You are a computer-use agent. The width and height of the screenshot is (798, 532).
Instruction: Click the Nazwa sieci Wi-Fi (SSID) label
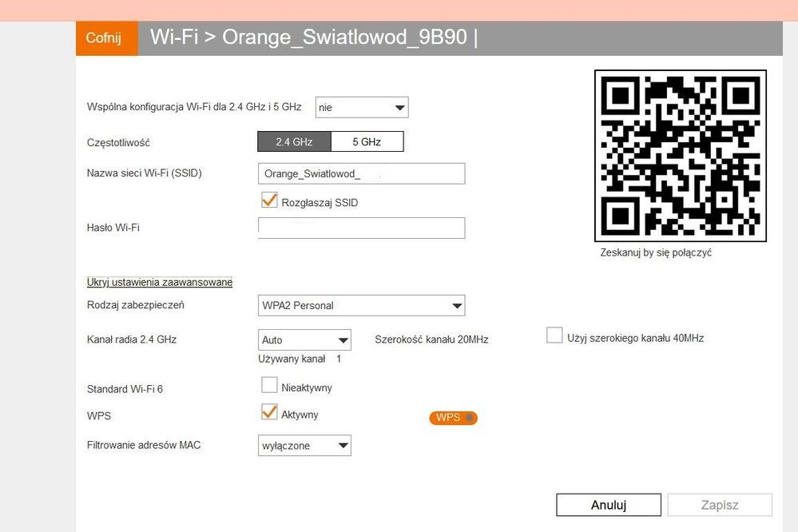144,173
